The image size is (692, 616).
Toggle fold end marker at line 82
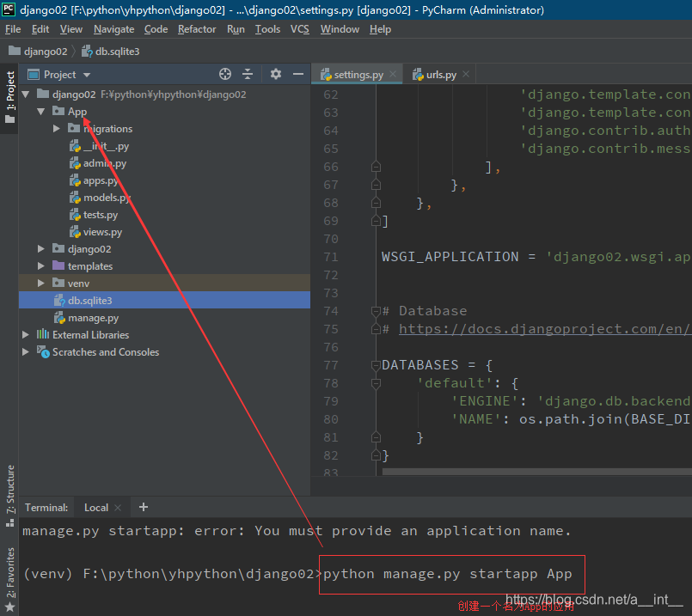click(376, 455)
